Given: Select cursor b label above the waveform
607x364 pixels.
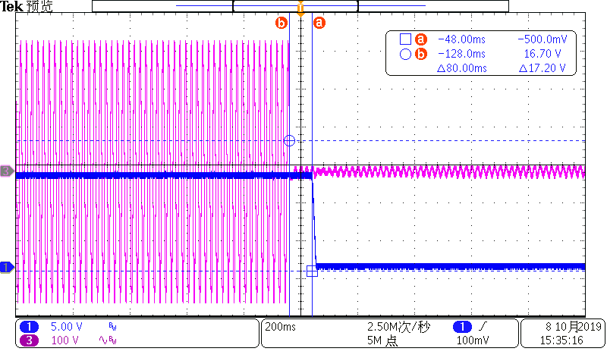Looking at the screenshot, I should click(281, 23).
